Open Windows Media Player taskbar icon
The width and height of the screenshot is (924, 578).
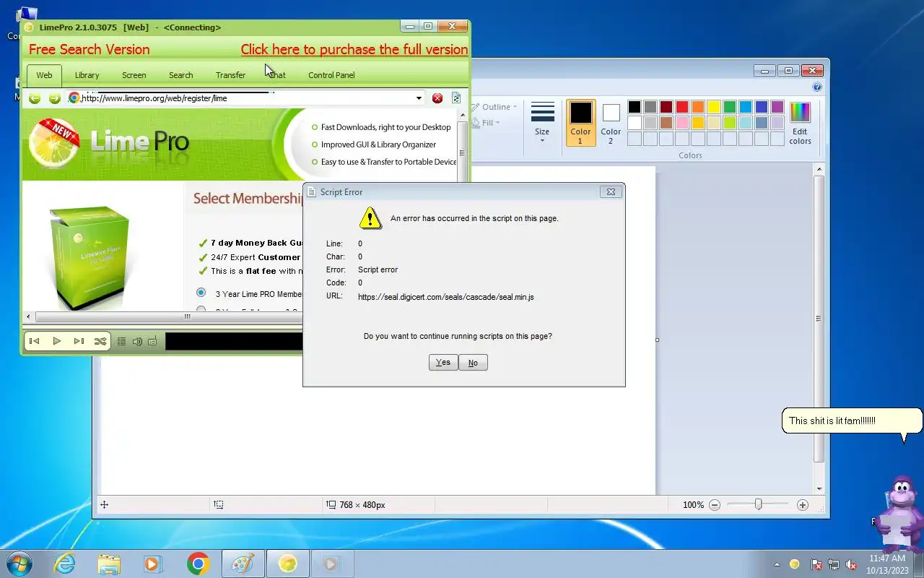pyautogui.click(x=153, y=564)
